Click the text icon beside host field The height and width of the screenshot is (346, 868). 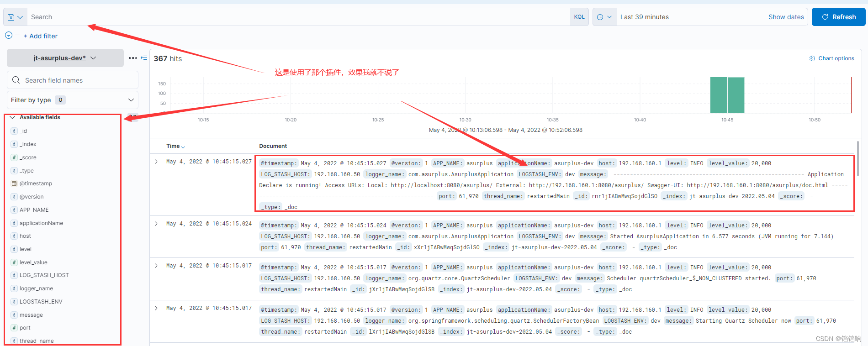coord(14,236)
